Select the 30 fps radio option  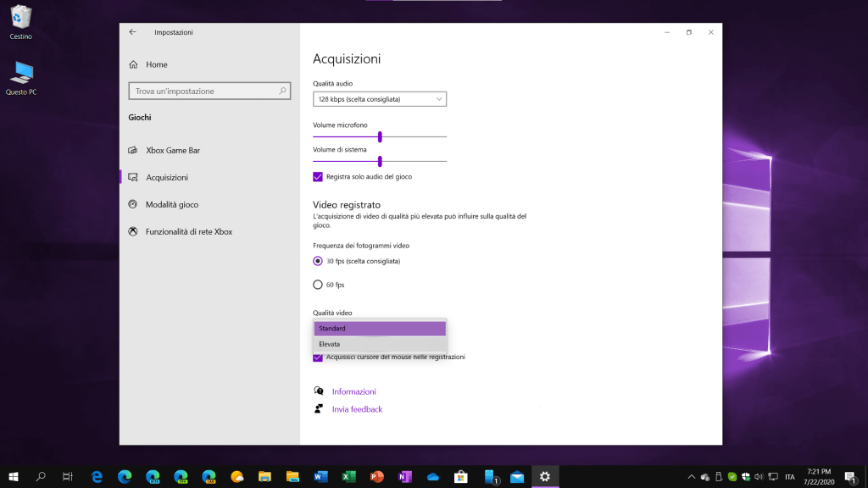click(318, 261)
